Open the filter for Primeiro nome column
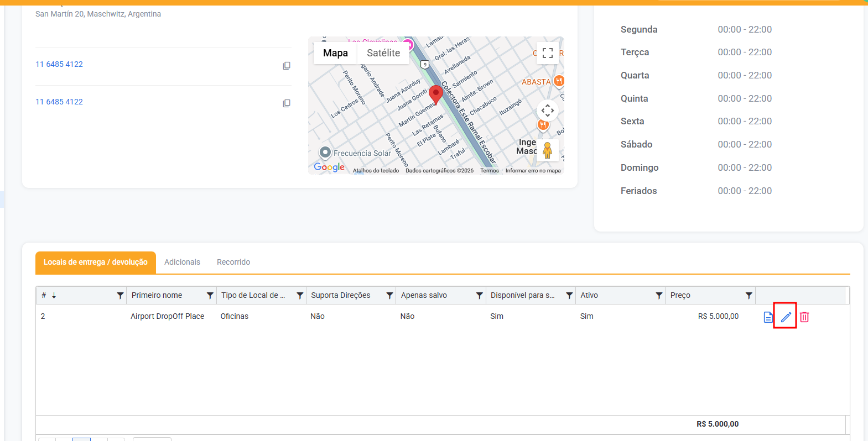Image resolution: width=868 pixels, height=441 pixels. tap(210, 296)
